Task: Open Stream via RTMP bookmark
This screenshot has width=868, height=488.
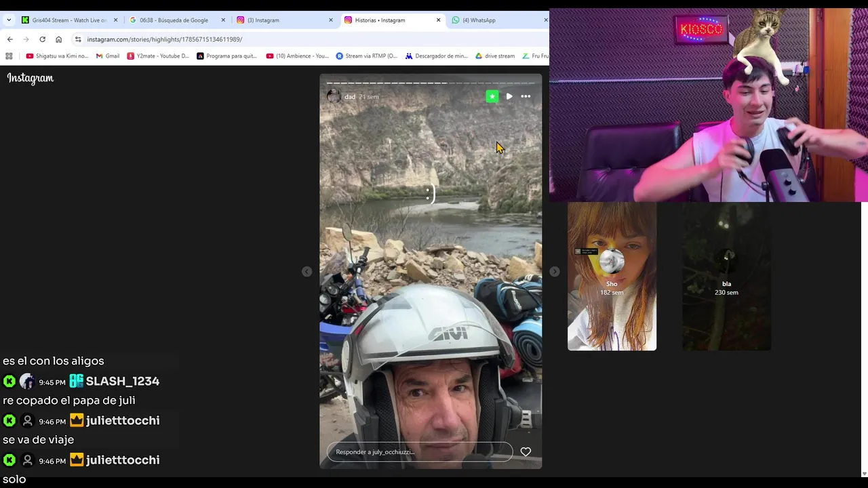Action: click(367, 56)
